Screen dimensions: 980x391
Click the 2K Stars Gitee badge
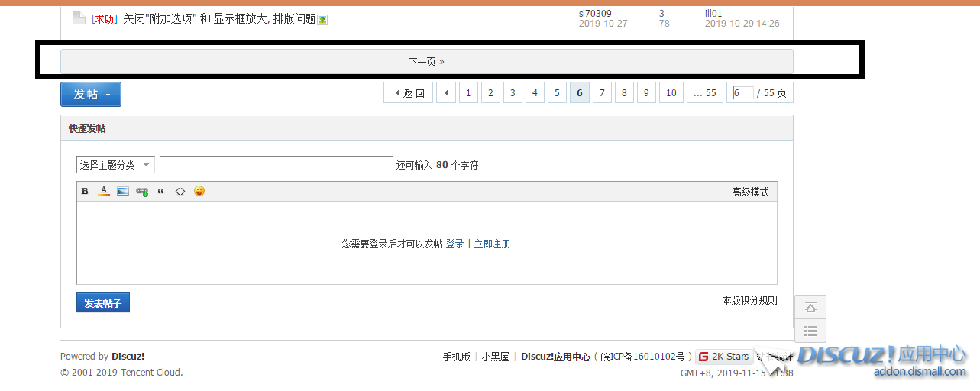(x=724, y=357)
